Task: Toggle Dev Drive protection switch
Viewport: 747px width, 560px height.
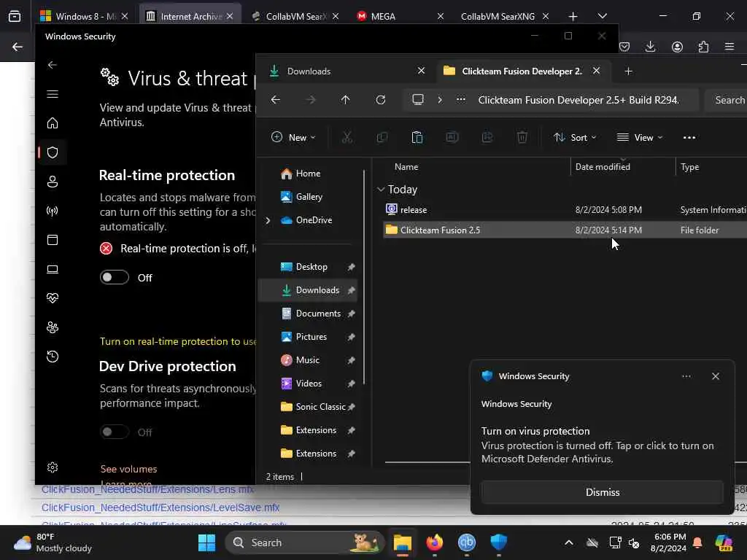Action: [x=115, y=432]
